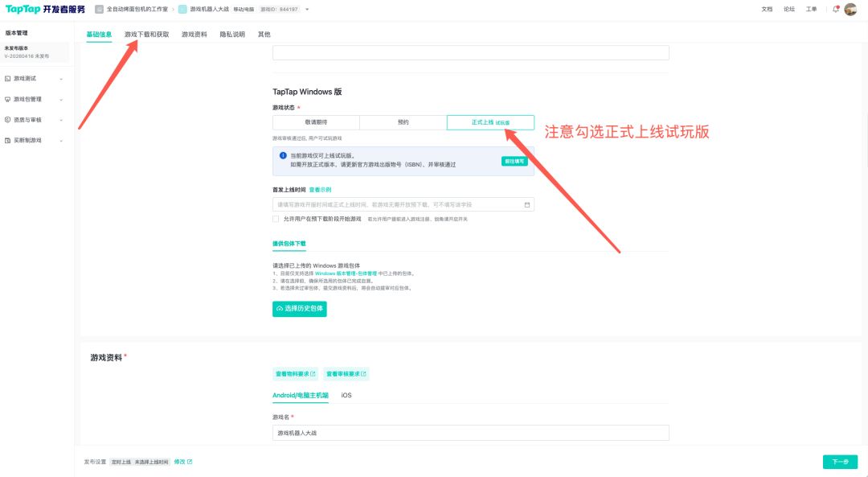This screenshot has width=868, height=477.
Task: Open the user avatar menu
Action: (850, 9)
